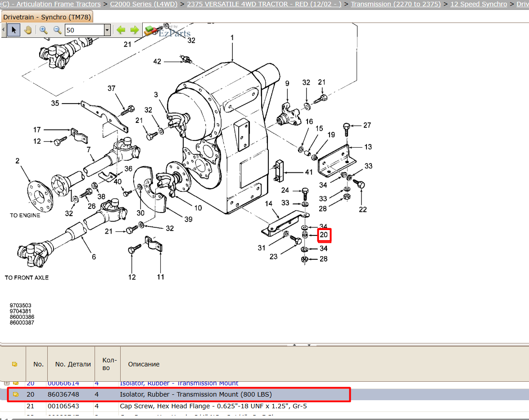Go to previous diagram with green left arrow
Screen dimensions: 529x420
tap(121, 30)
